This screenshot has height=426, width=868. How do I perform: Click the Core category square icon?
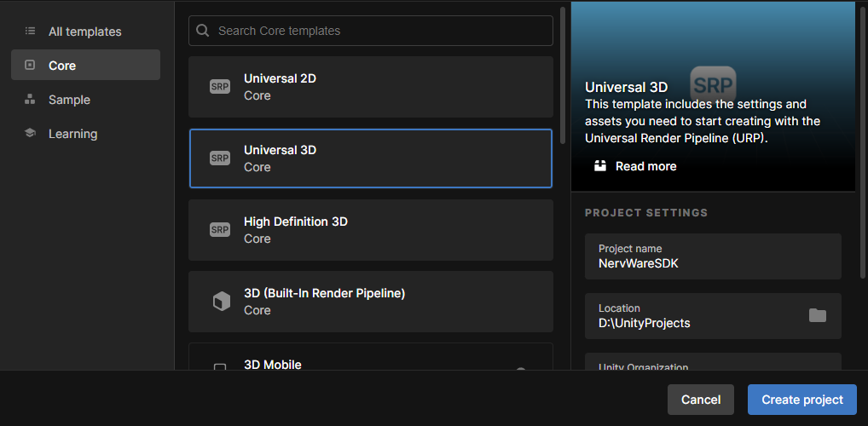(30, 66)
